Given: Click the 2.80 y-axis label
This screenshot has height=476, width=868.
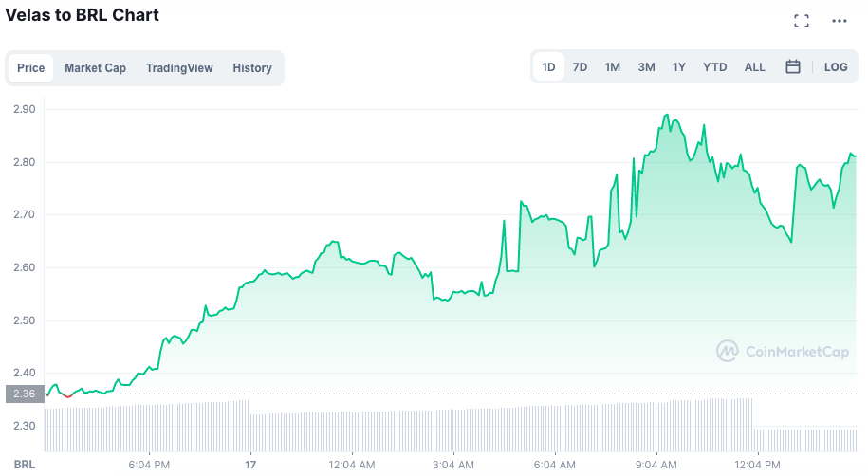Looking at the screenshot, I should [x=25, y=162].
